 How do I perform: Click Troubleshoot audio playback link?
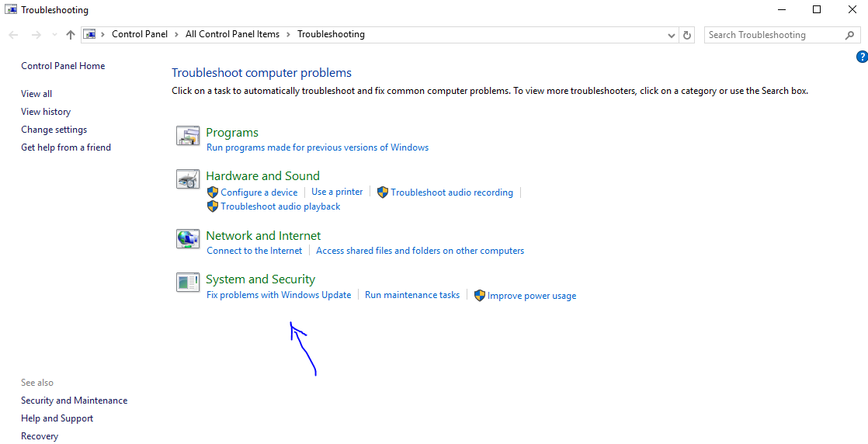(280, 206)
